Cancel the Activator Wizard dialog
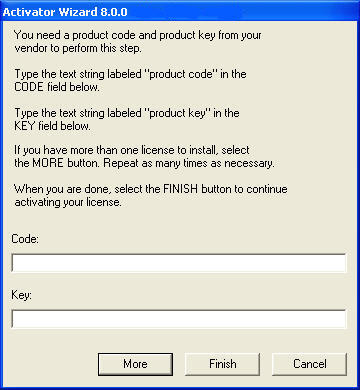The width and height of the screenshot is (360, 390). [310, 364]
